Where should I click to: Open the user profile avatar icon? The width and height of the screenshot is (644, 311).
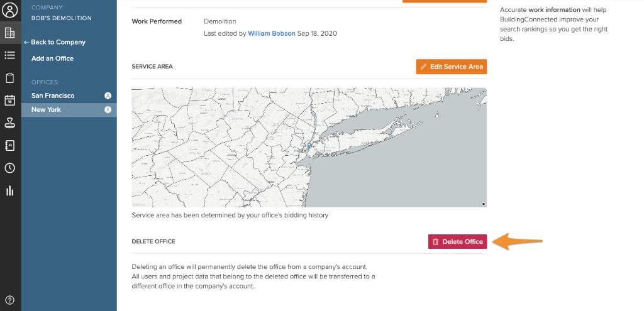point(10,10)
